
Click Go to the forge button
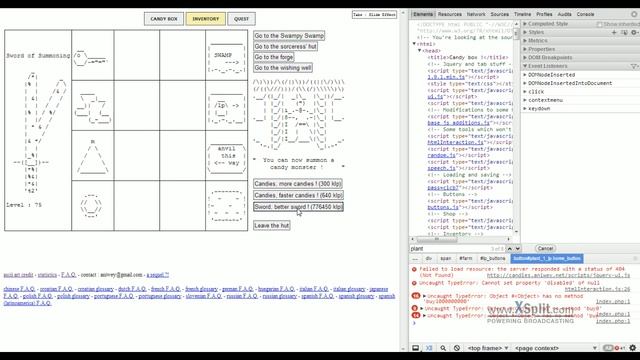pyautogui.click(x=274, y=57)
